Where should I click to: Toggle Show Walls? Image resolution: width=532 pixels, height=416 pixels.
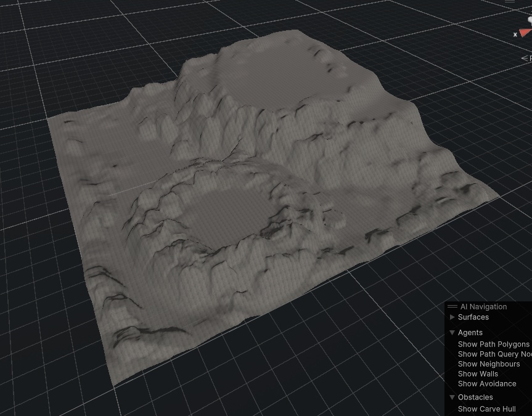(478, 373)
